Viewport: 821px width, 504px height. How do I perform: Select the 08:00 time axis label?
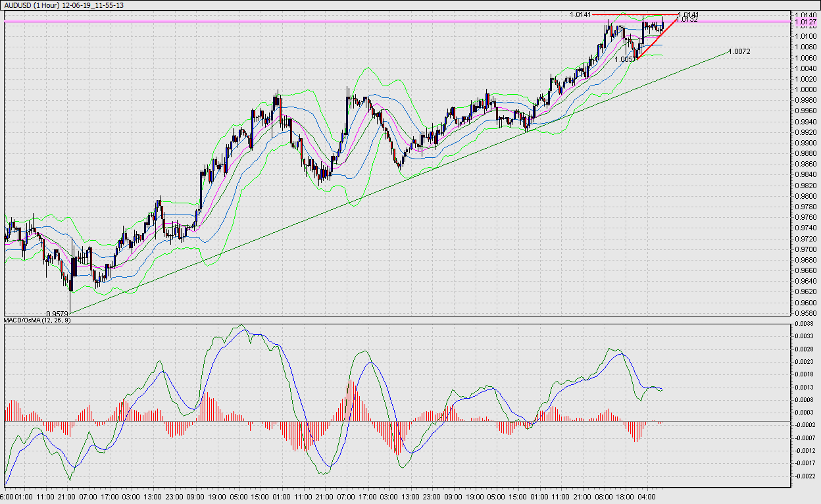point(605,497)
